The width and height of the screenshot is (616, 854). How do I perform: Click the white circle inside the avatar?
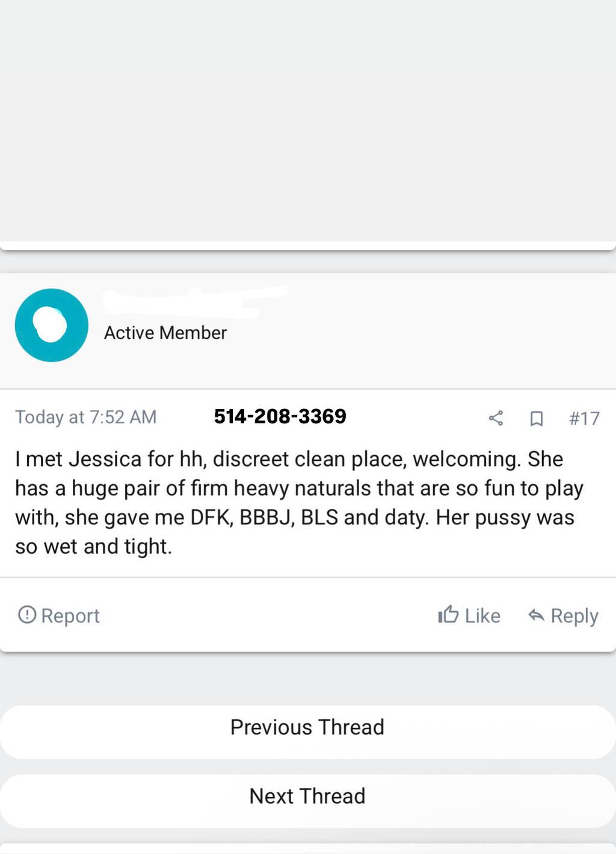[50, 325]
